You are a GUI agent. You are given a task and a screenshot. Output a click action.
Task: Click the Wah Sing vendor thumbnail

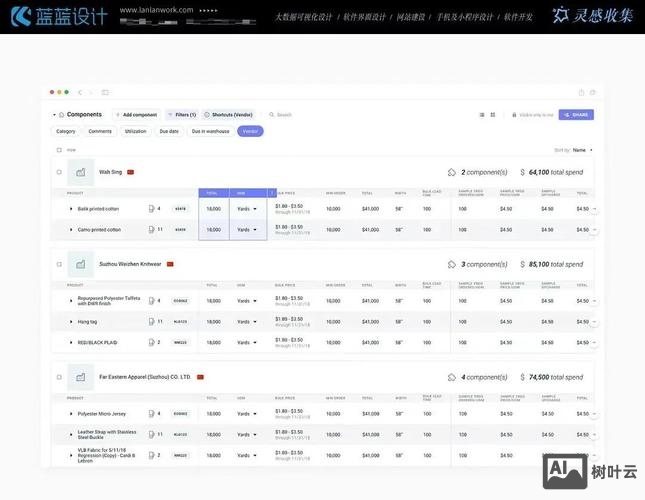81,172
